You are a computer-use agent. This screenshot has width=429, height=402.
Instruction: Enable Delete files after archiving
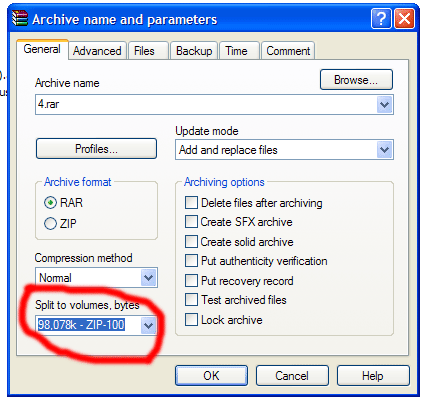pos(191,203)
